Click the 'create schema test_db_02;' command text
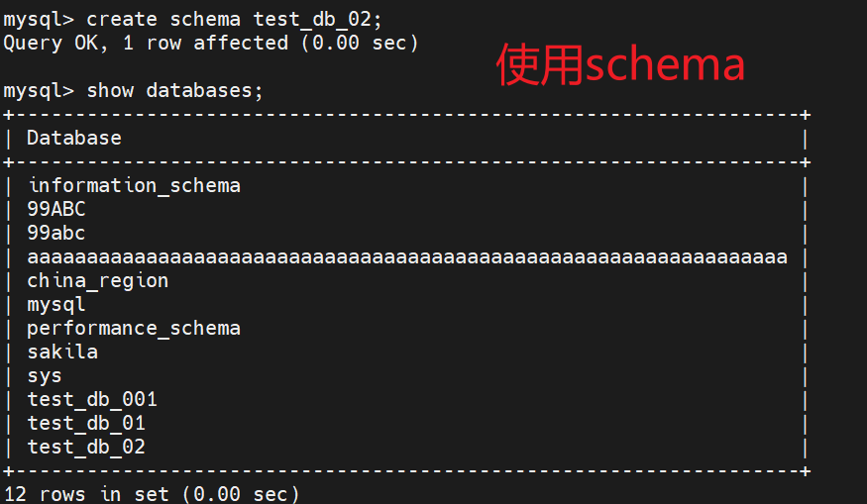The height and width of the screenshot is (504, 867). (234, 19)
